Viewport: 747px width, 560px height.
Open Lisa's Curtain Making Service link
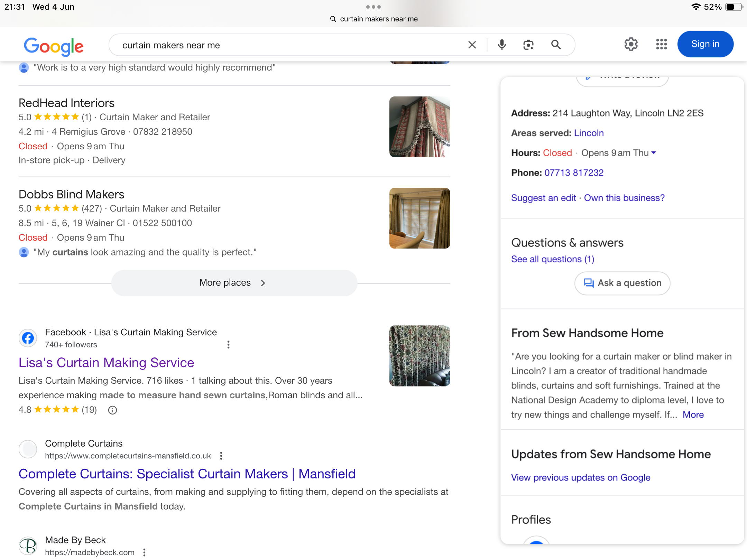click(106, 363)
